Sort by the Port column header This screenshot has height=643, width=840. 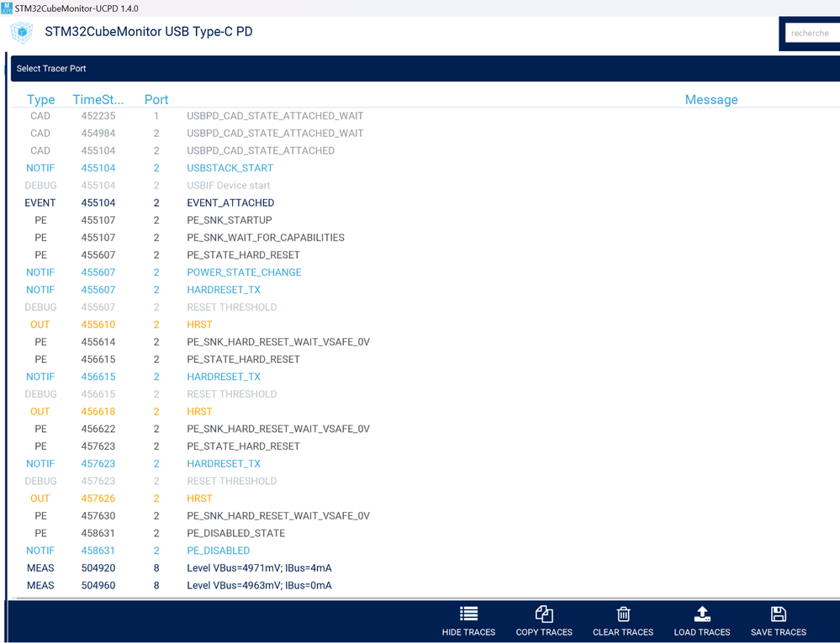[x=156, y=99]
